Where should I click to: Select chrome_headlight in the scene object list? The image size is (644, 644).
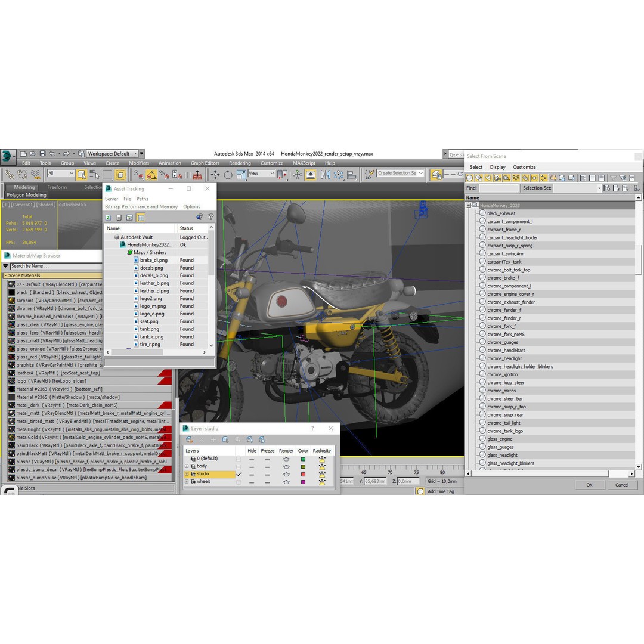click(x=504, y=358)
